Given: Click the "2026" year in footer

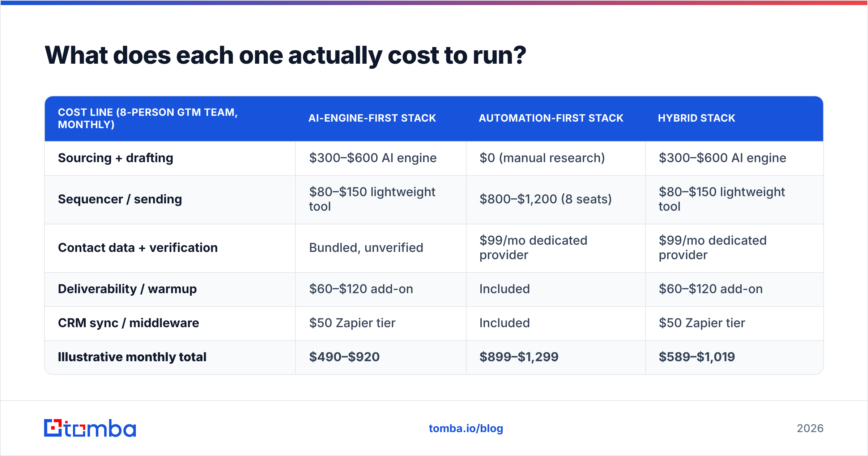Looking at the screenshot, I should (x=810, y=428).
